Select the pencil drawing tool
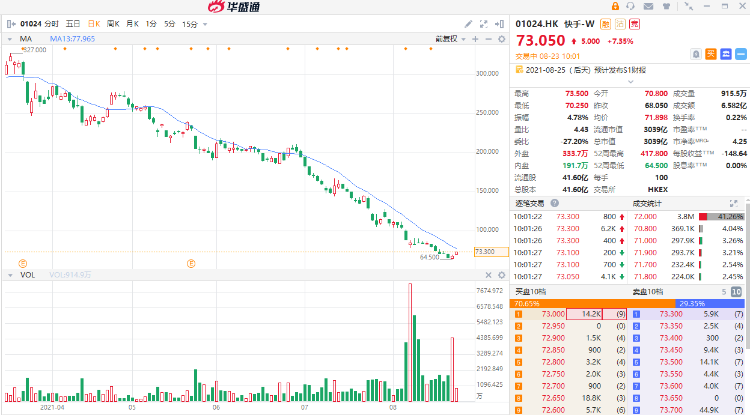 pyautogui.click(x=468, y=24)
